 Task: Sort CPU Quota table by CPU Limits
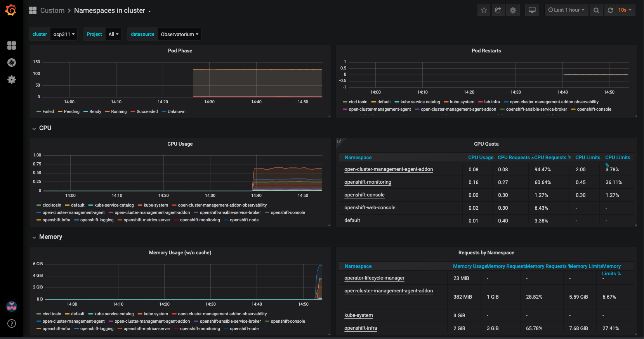[x=588, y=158]
